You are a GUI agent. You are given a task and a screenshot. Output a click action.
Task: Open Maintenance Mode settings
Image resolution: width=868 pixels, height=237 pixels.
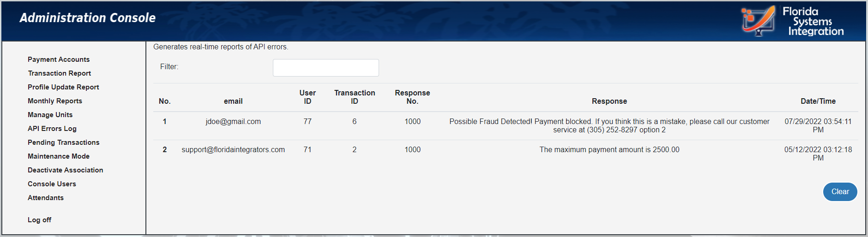coord(59,156)
